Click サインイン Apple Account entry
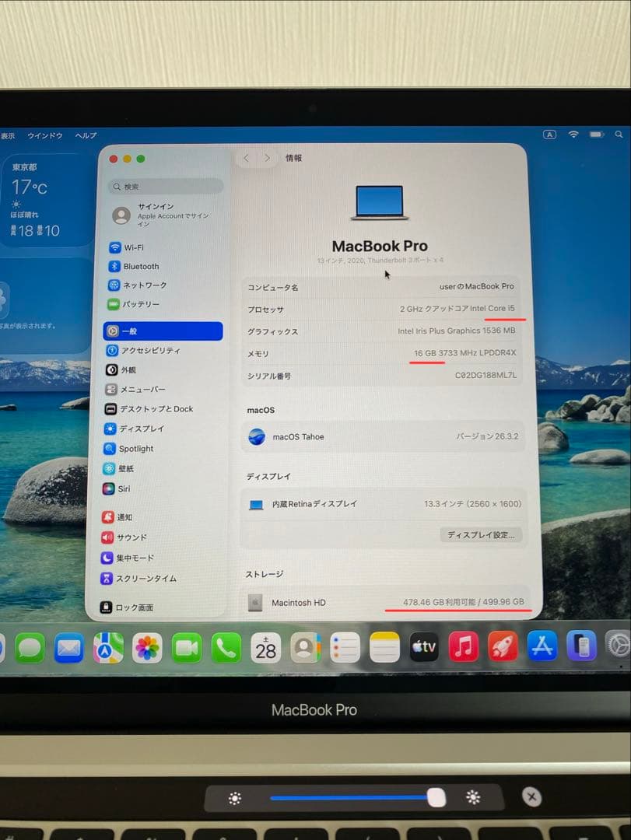Image resolution: width=631 pixels, height=840 pixels. [163, 215]
